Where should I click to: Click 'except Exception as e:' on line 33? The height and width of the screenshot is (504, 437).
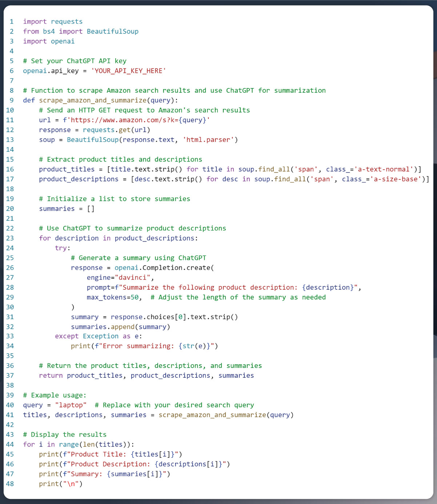[x=99, y=336]
